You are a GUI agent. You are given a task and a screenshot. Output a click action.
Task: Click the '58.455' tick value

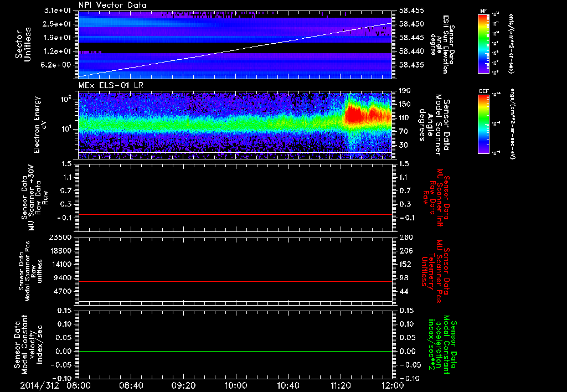tap(411, 11)
